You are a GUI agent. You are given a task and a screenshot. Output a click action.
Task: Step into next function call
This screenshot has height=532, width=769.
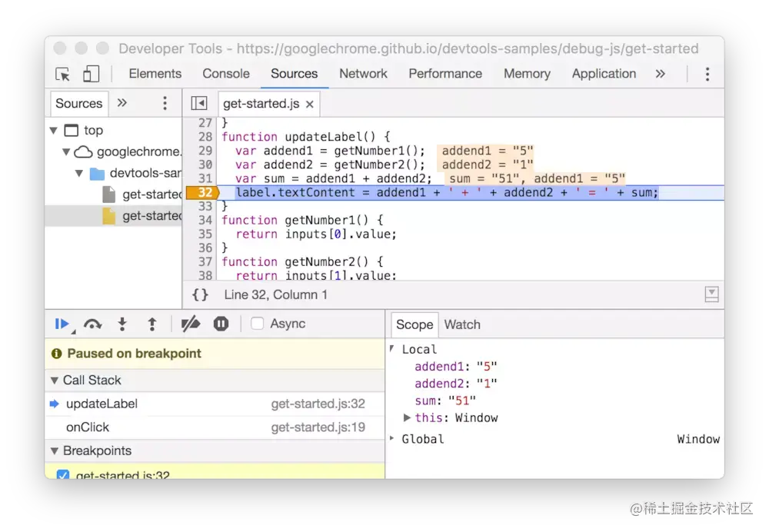pyautogui.click(x=122, y=324)
